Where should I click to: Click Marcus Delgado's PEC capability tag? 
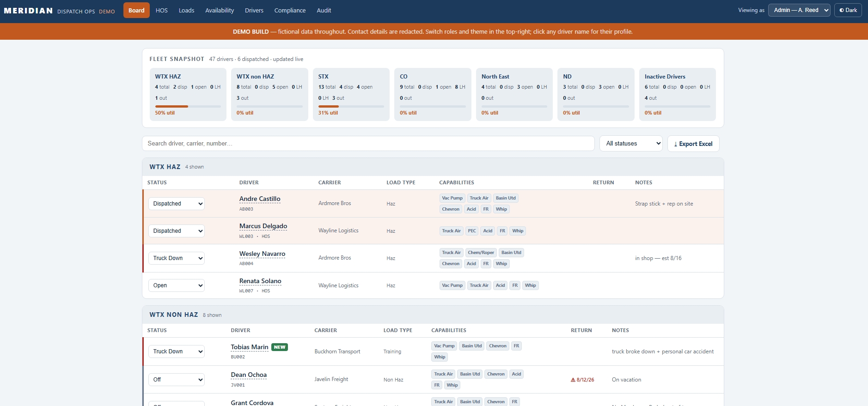coord(472,230)
